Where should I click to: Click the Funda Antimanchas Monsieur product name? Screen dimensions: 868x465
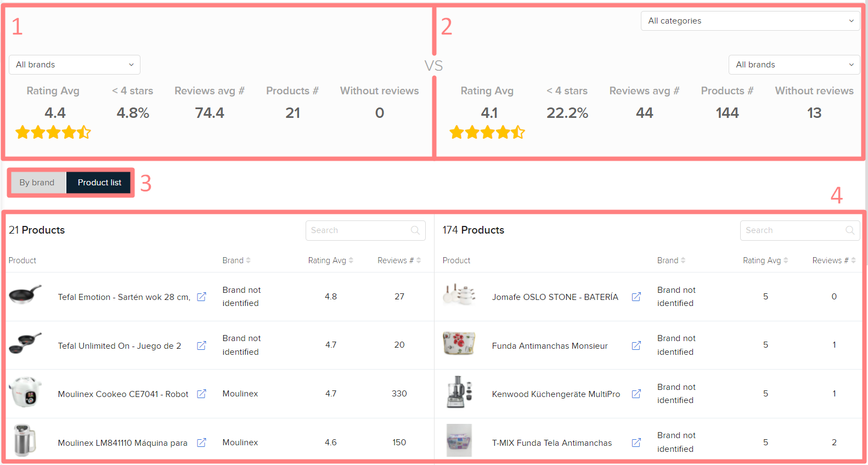549,345
